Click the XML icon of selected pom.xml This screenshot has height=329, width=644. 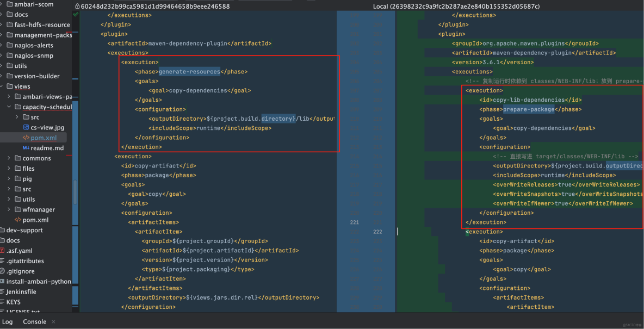[26, 138]
